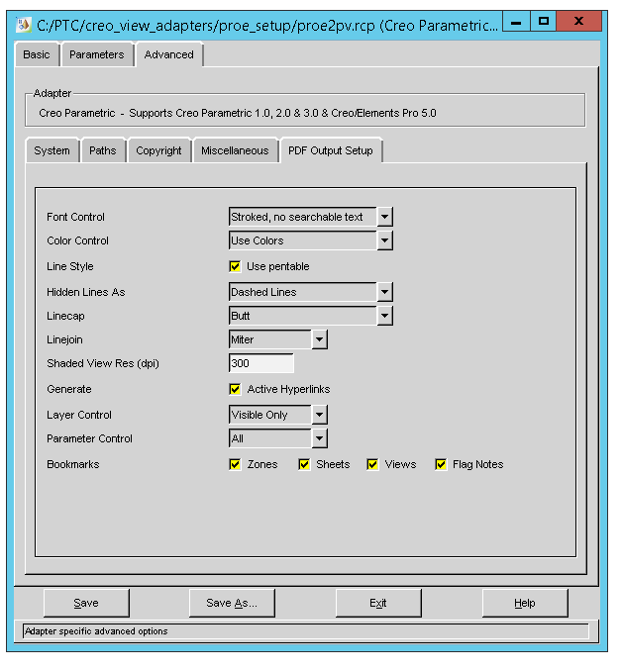
Task: Click the Save button
Action: tap(86, 603)
